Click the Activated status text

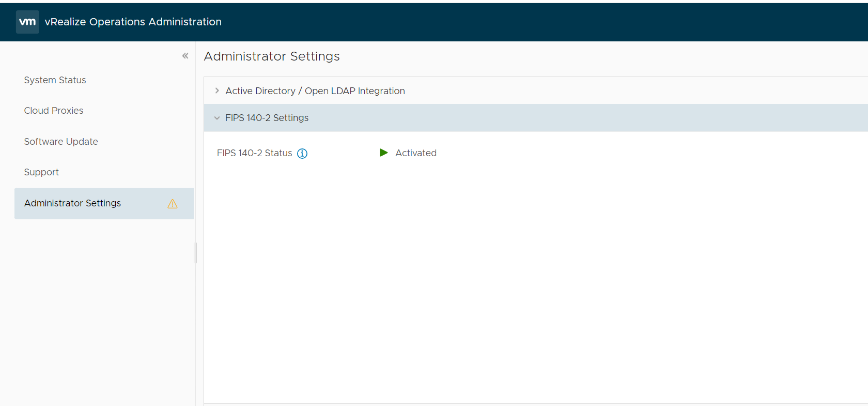[416, 153]
